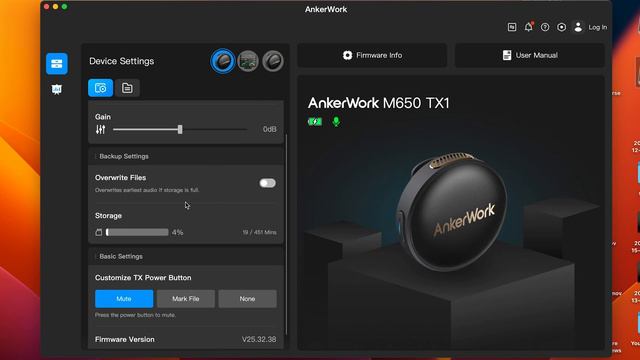Switch to the recording settings tab

click(100, 88)
